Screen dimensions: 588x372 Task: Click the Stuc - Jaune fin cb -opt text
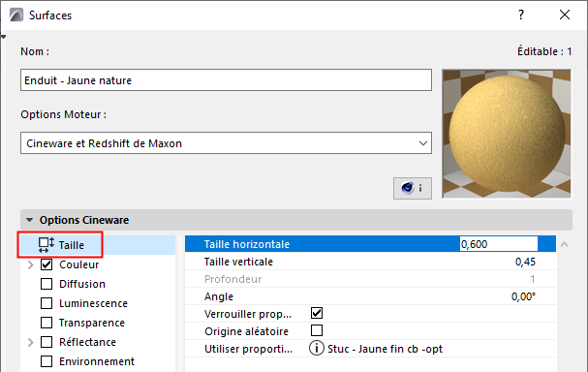pyautogui.click(x=385, y=349)
